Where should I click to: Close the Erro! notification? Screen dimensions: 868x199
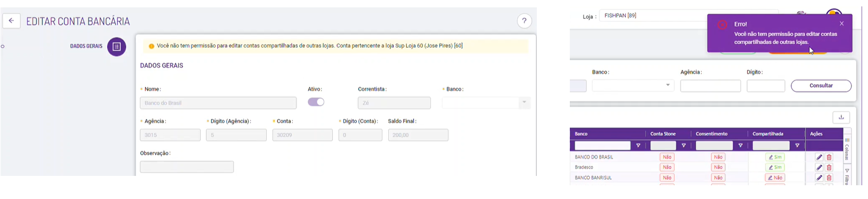click(x=841, y=24)
